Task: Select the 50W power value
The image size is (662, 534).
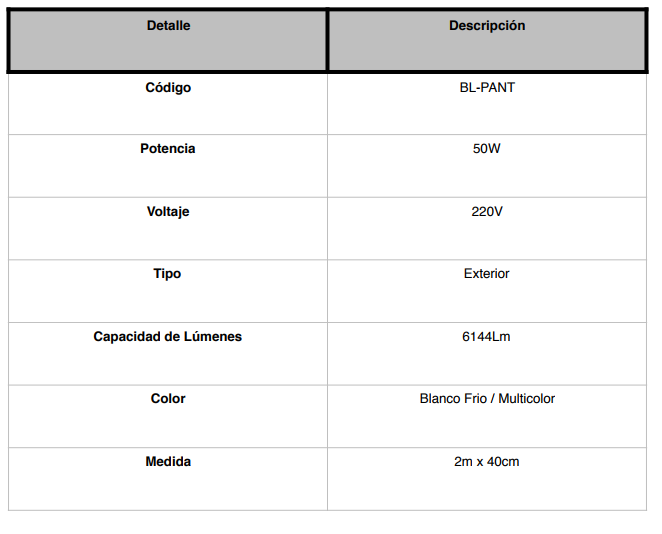Action: [x=486, y=149]
